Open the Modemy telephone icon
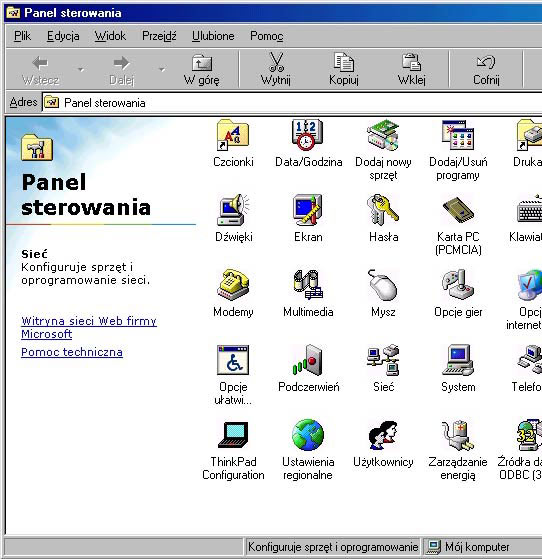The image size is (542, 559). [x=233, y=285]
